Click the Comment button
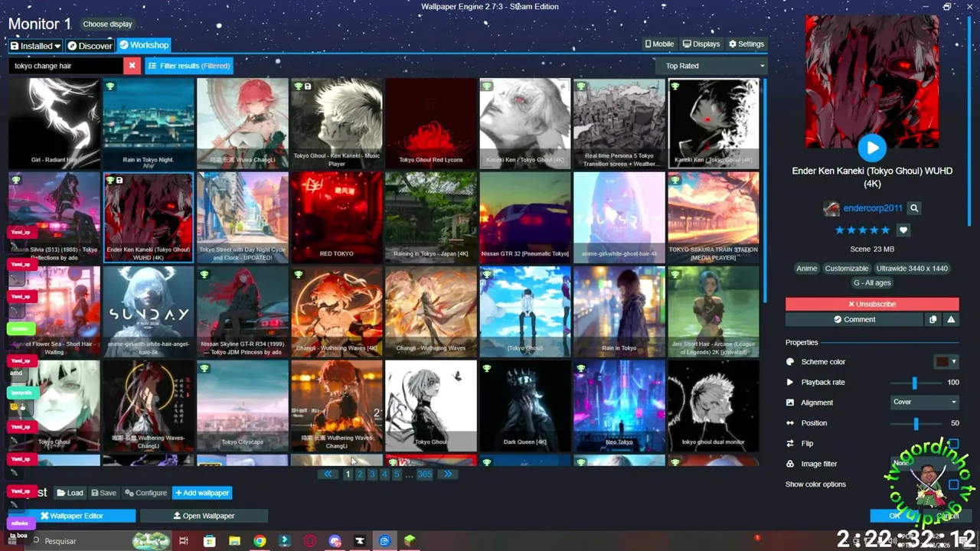 [854, 319]
